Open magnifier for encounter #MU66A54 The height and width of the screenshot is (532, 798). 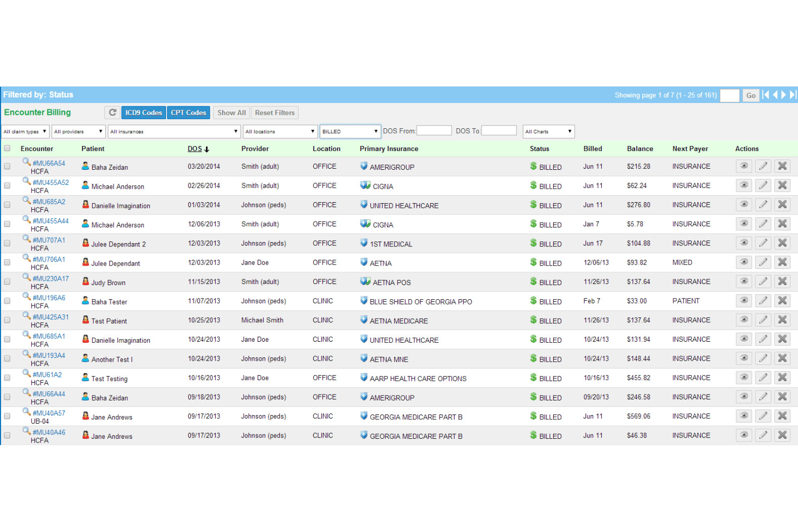tap(26, 162)
